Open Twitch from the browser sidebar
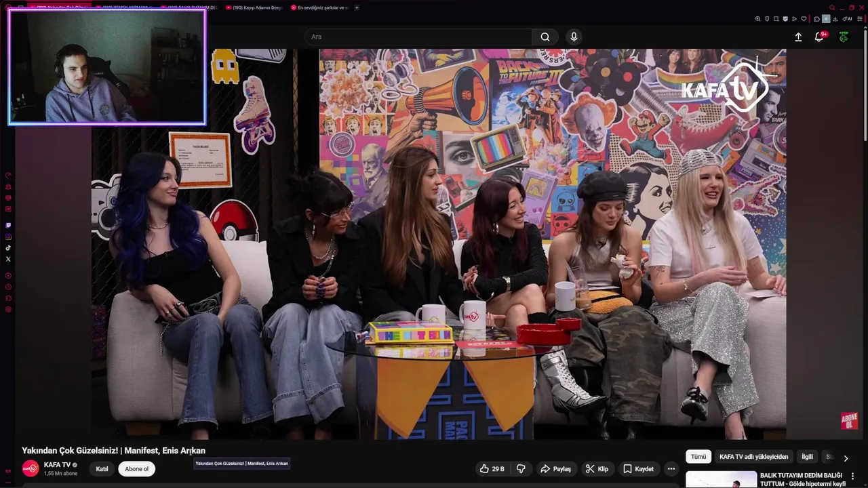Viewport: 868px width, 488px height. 8,225
